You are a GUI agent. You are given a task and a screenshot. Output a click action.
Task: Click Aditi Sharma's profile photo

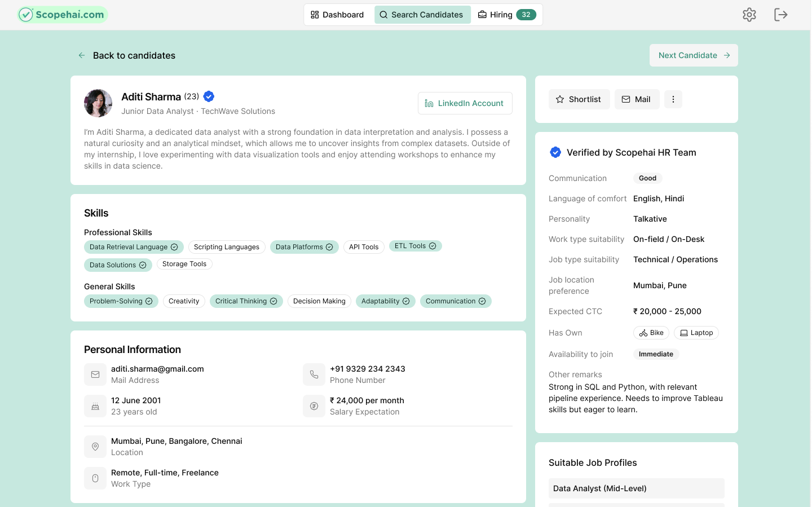(x=98, y=103)
